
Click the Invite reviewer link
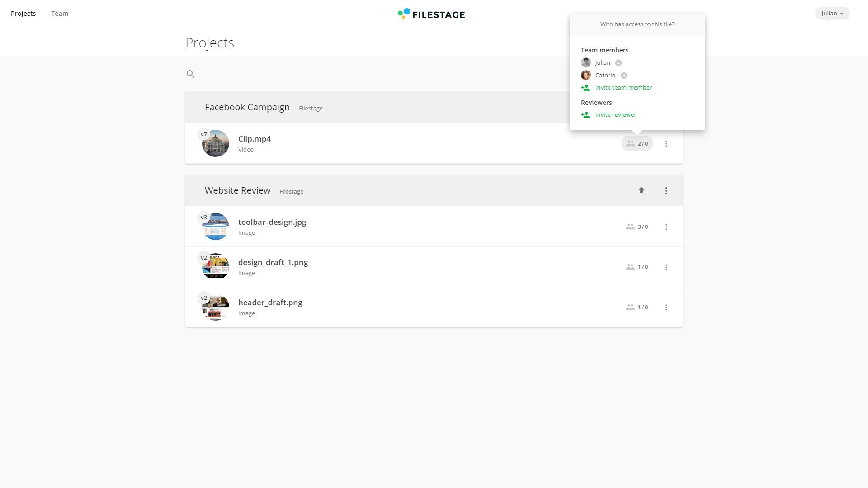(x=616, y=114)
